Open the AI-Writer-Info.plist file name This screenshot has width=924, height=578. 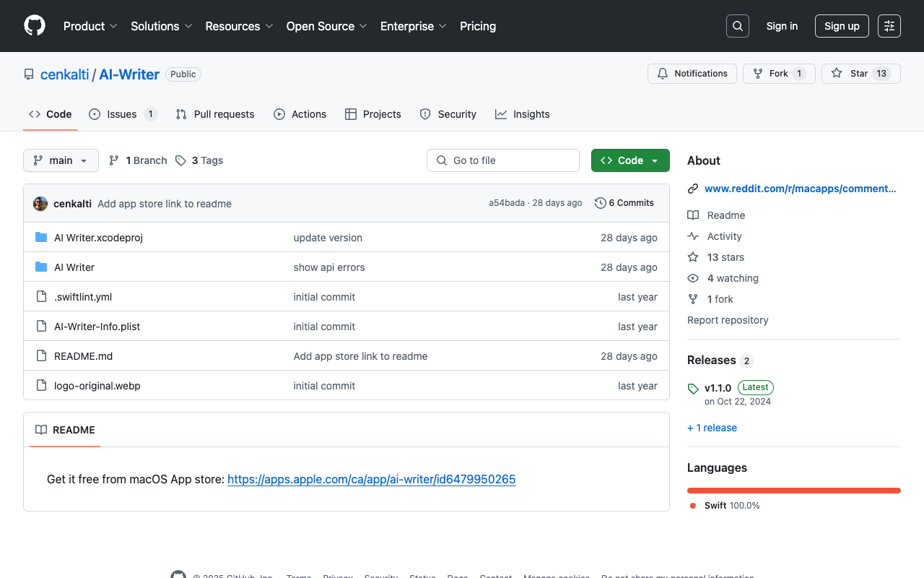click(97, 327)
